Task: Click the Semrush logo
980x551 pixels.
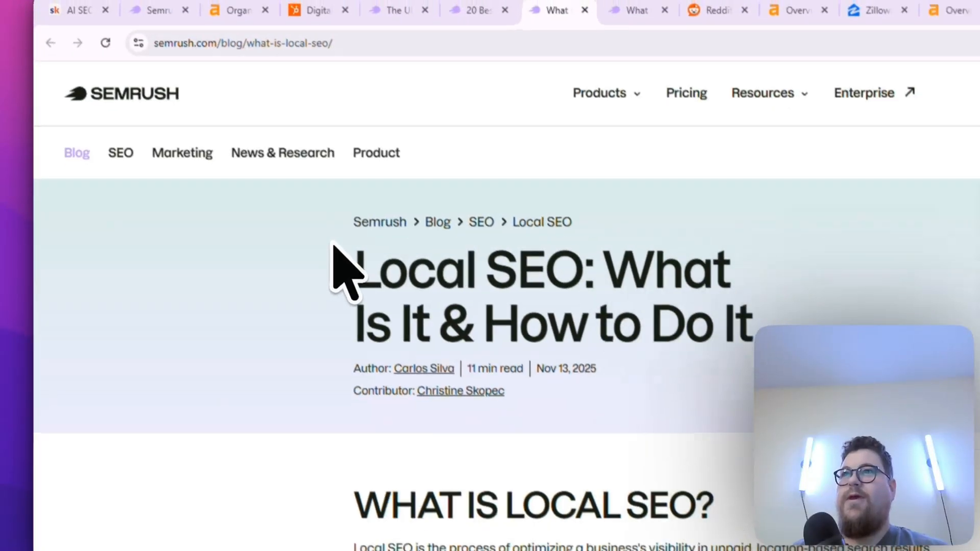Action: point(121,93)
